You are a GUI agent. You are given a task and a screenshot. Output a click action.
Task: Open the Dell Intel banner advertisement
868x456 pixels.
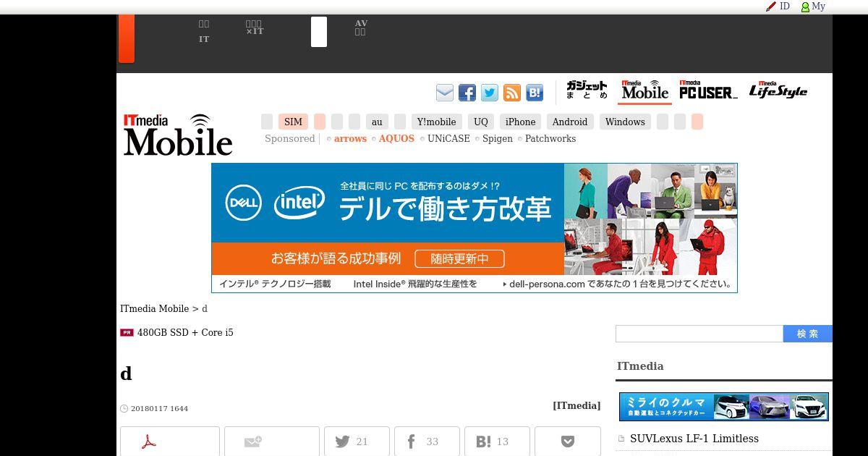coord(475,228)
